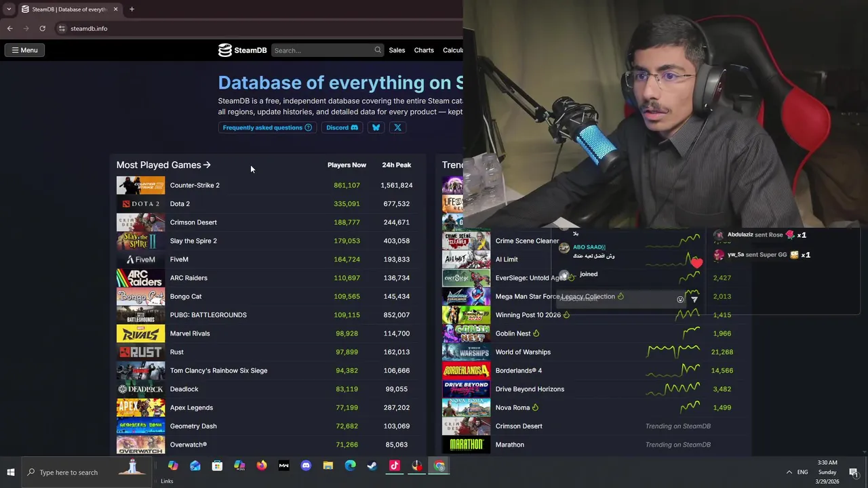Open Crimson Desert in Trending list
Viewport: 868px width, 488px height.
519,426
